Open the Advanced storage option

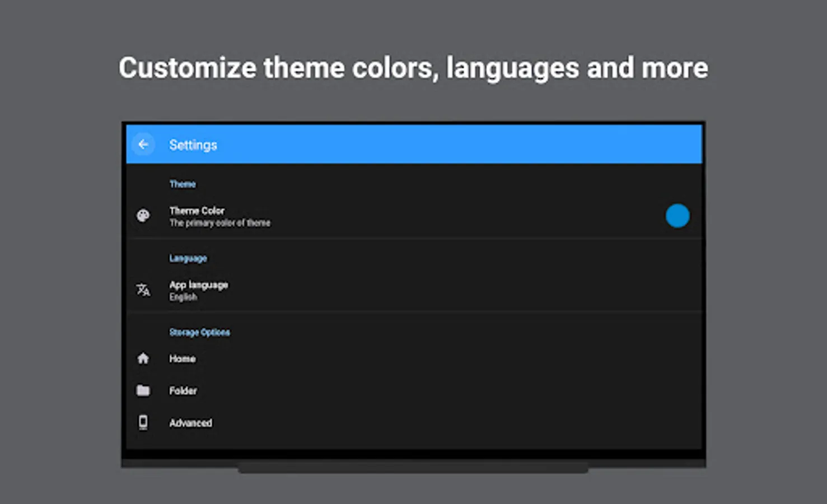click(190, 423)
